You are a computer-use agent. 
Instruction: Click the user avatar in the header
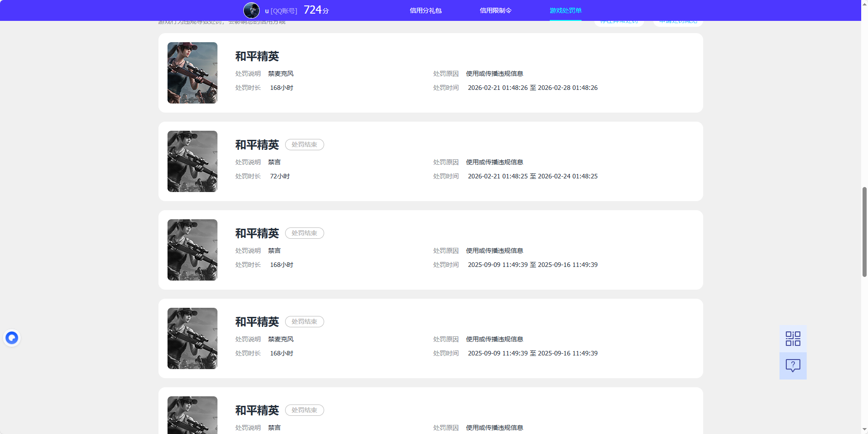click(x=252, y=10)
